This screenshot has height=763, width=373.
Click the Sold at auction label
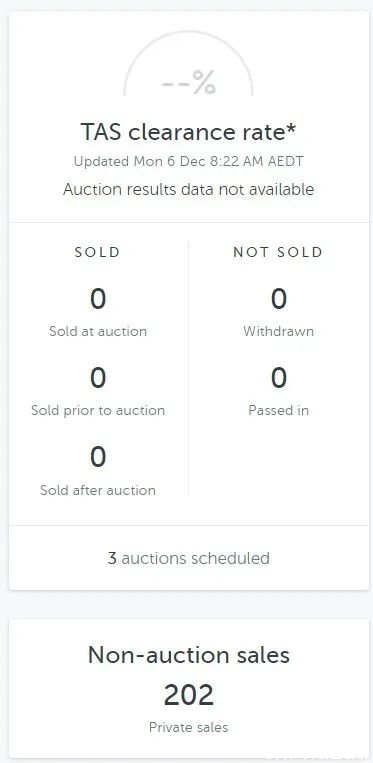[98, 331]
